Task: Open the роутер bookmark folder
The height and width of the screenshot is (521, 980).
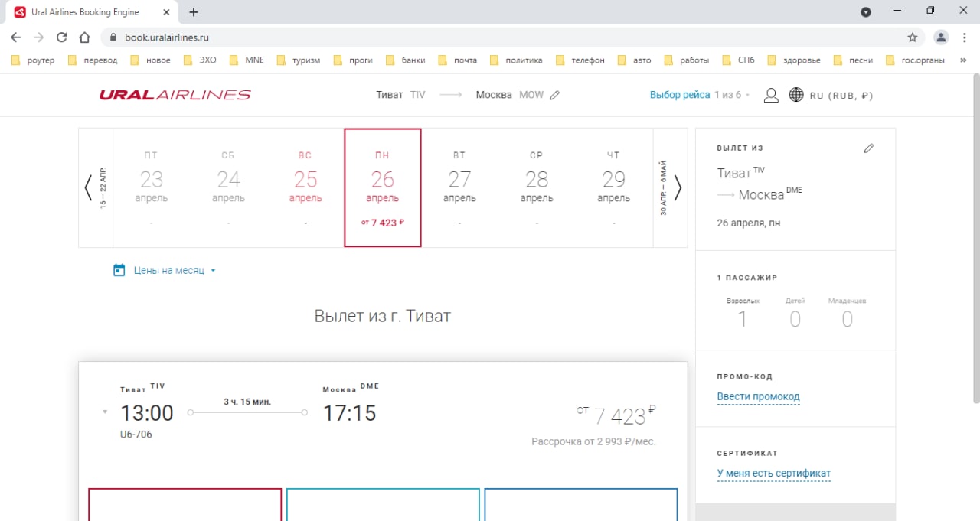Action: click(33, 60)
